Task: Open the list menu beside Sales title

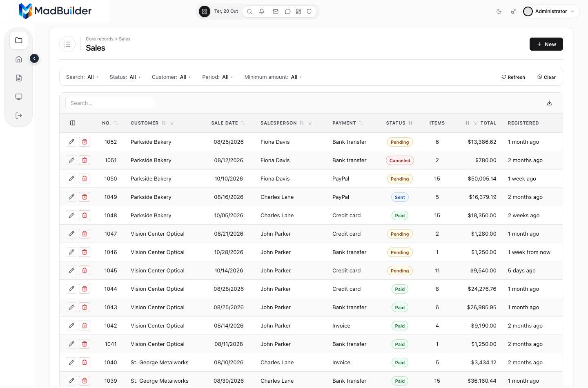Action: 67,44
